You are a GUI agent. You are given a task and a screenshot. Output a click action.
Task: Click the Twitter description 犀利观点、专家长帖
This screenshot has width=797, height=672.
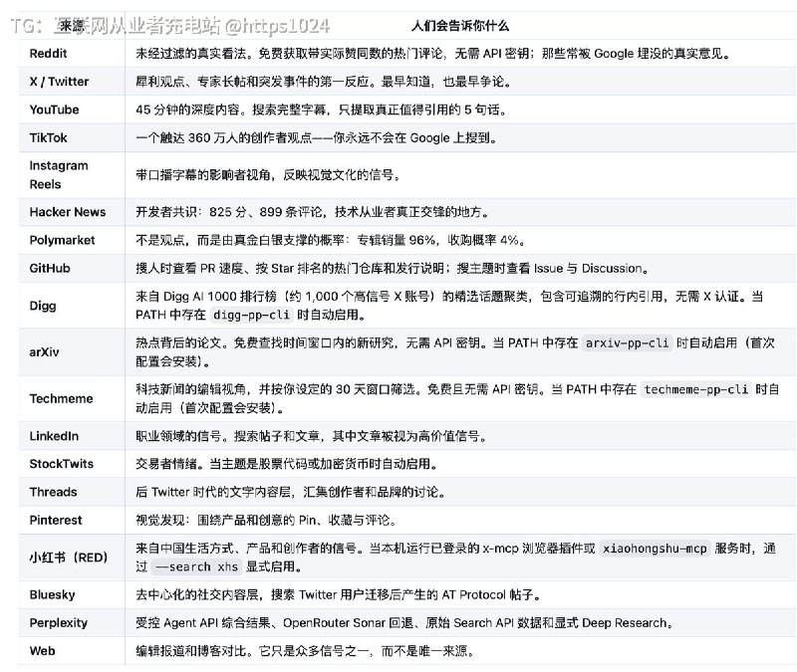click(323, 82)
